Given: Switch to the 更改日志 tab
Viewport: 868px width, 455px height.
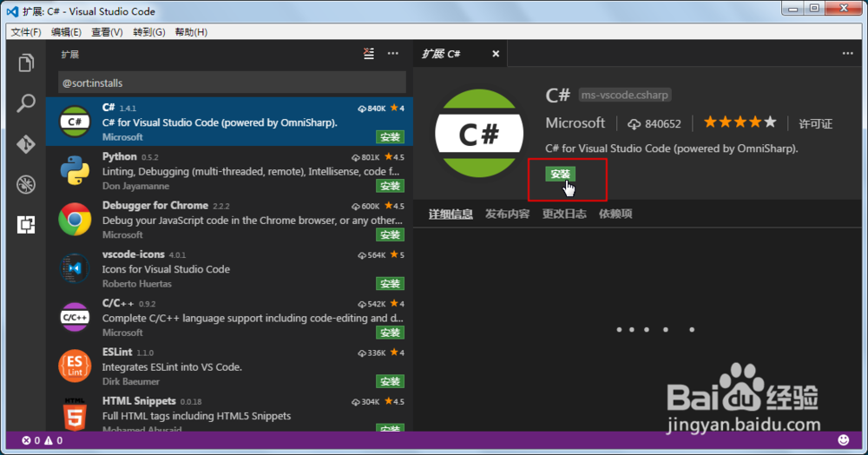Looking at the screenshot, I should pyautogui.click(x=564, y=214).
